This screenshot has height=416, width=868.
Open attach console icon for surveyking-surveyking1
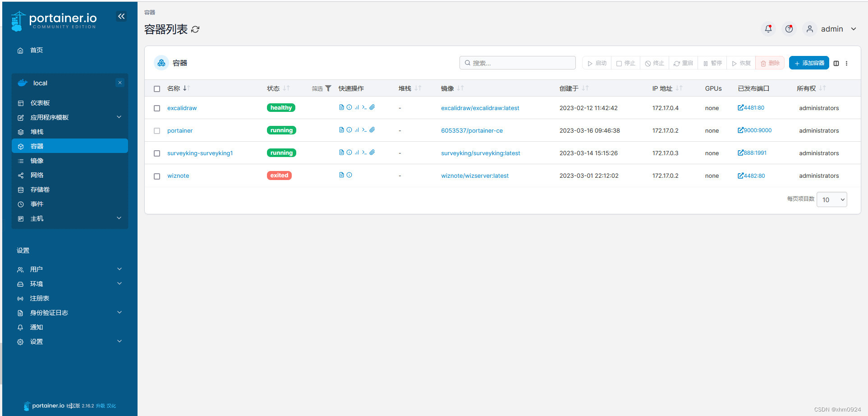point(372,153)
